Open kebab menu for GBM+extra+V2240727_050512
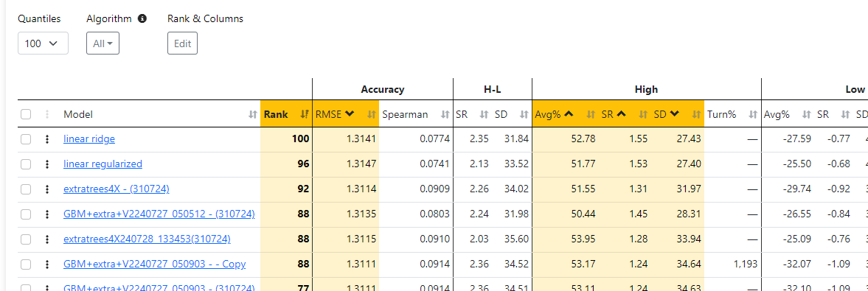The width and height of the screenshot is (868, 291). point(48,214)
